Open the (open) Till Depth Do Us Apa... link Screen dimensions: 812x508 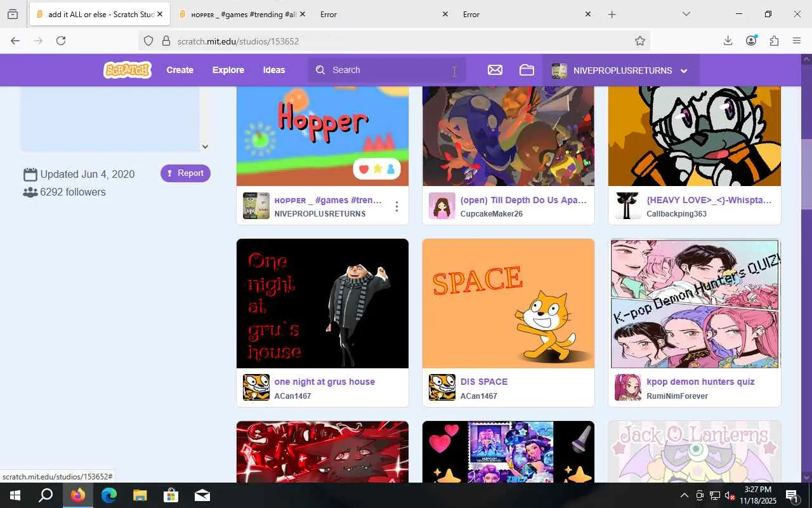(x=523, y=200)
